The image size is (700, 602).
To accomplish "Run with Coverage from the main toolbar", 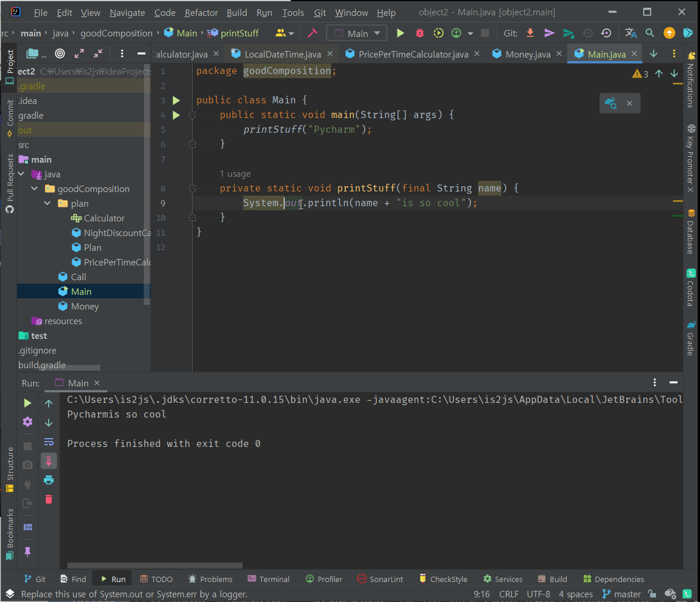I will click(x=438, y=33).
